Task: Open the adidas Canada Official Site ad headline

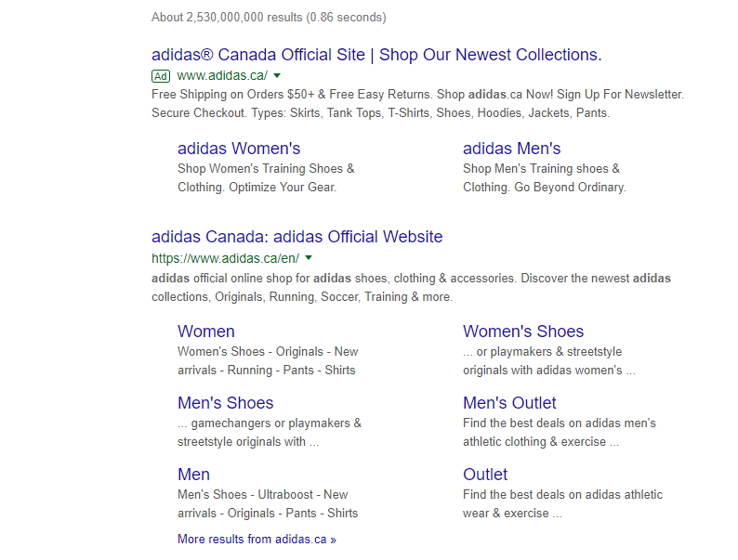Action: pos(376,55)
